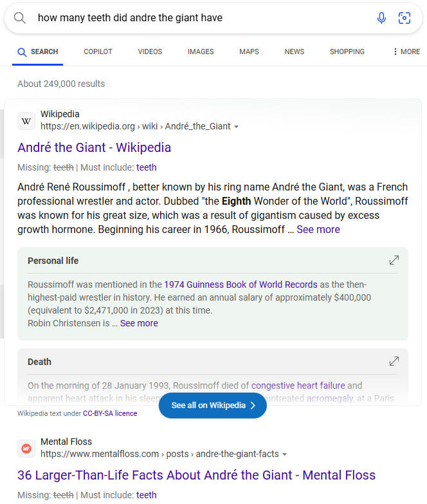Expand the Death section
Image resolution: width=427 pixels, height=504 pixels.
click(394, 362)
